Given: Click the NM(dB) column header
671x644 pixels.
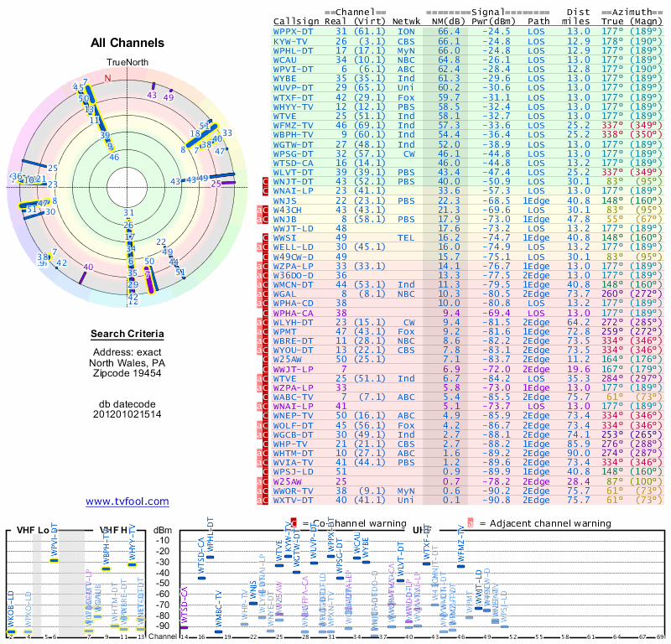Looking at the screenshot, I should click(442, 20).
